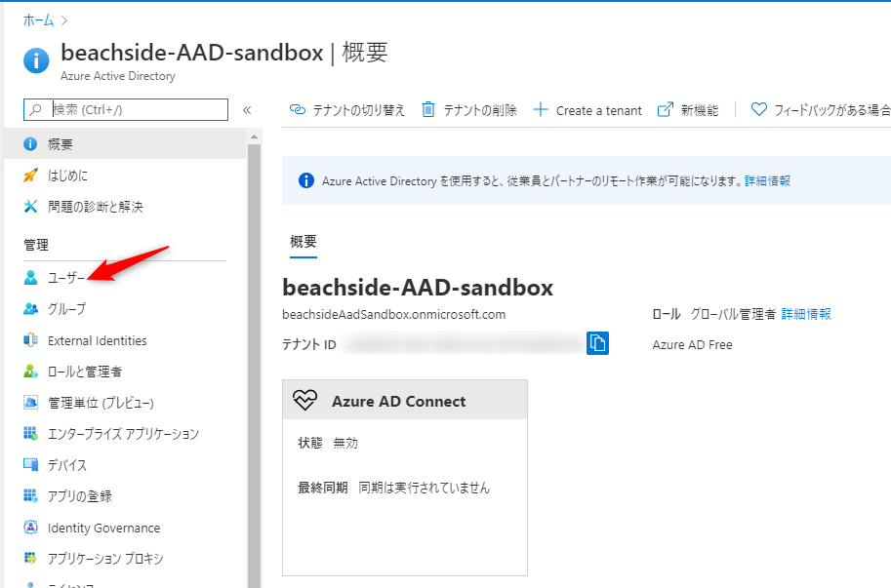The width and height of the screenshot is (891, 588).
Task: Switch to the 概要 tab
Action: tap(303, 241)
